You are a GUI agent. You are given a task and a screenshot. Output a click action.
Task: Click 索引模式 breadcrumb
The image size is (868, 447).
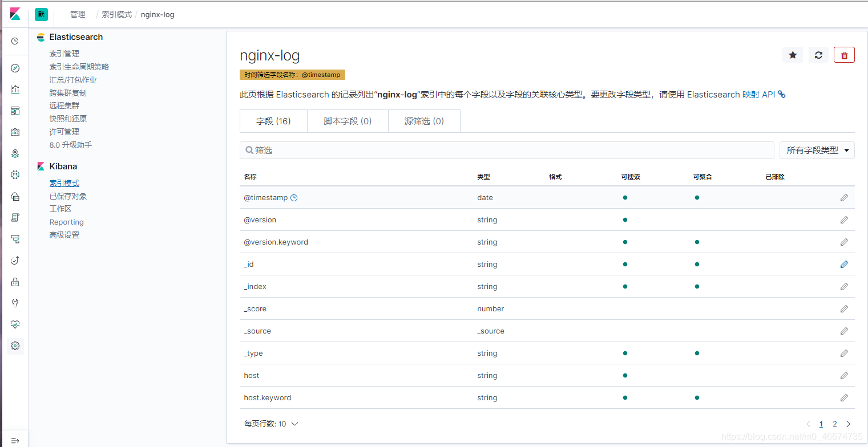point(116,14)
